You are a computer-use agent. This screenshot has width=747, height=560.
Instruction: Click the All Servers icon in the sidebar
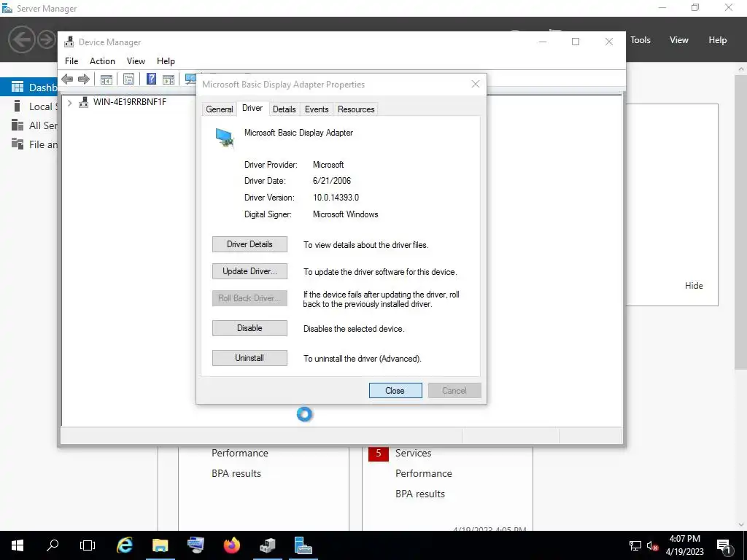[x=18, y=125]
